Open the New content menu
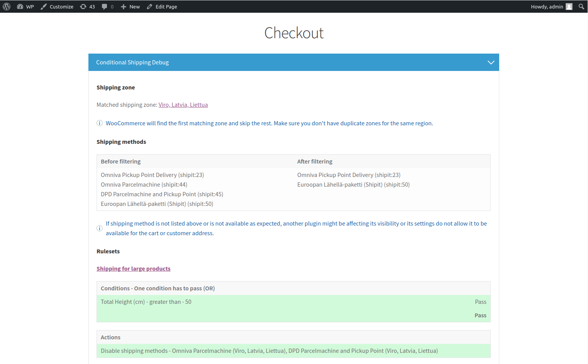 (130, 7)
